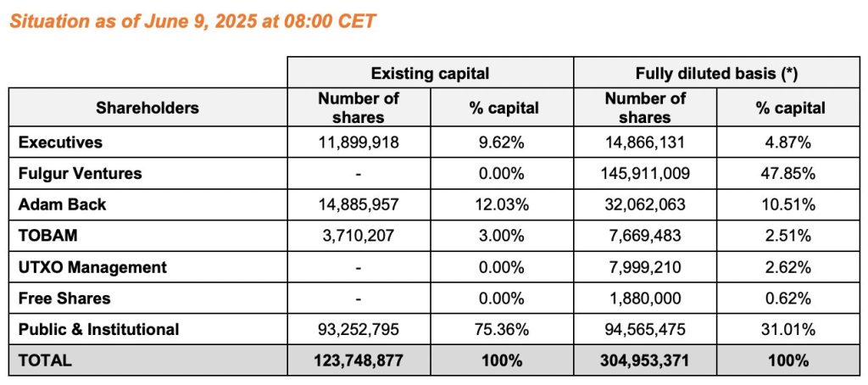Select the 'Fulgur Ventures' row label
Viewport: 868px width, 385px height.
point(80,173)
